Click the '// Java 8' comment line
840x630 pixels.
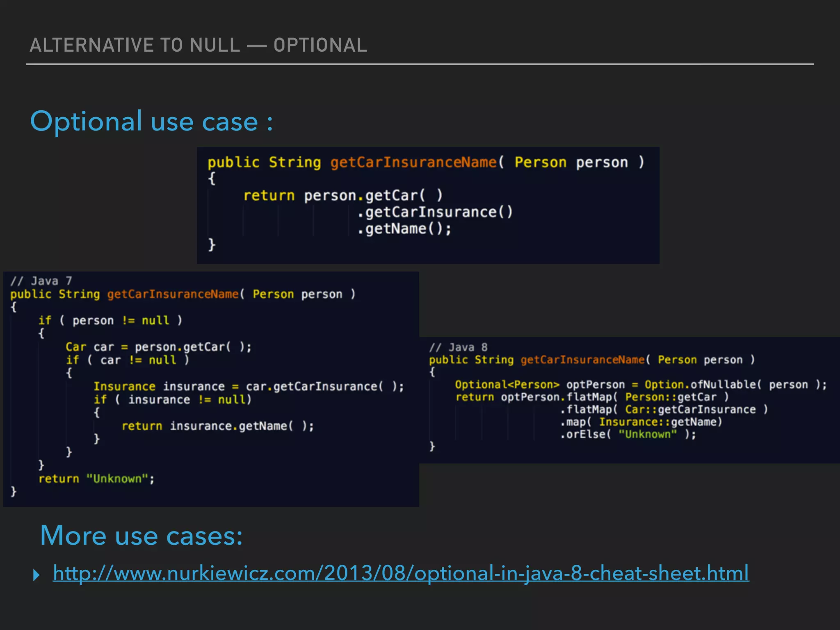point(458,347)
